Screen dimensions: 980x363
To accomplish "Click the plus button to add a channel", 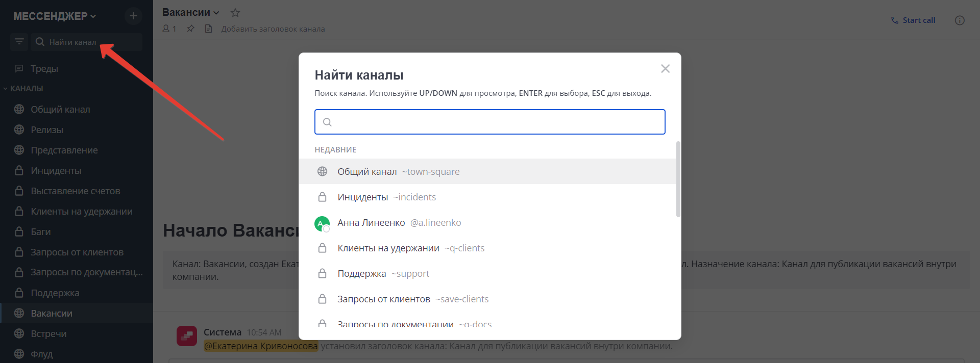I will [133, 16].
